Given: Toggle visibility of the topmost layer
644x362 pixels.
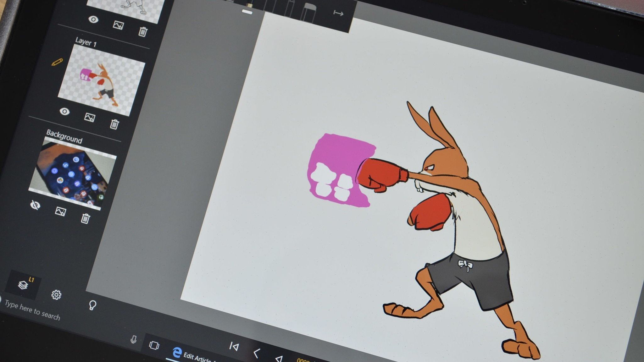Looking at the screenshot, I should [x=93, y=19].
